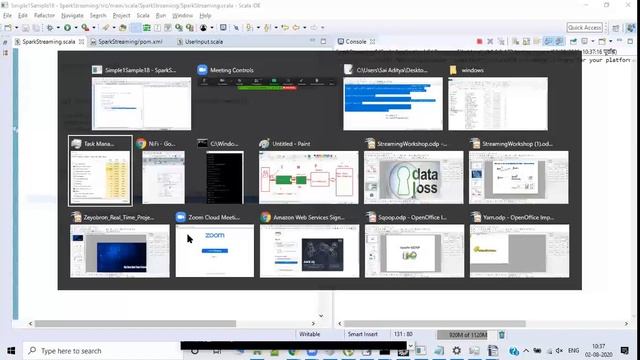Click the Scala perspective icon
Screen dimensions: 640x360
point(631,28)
